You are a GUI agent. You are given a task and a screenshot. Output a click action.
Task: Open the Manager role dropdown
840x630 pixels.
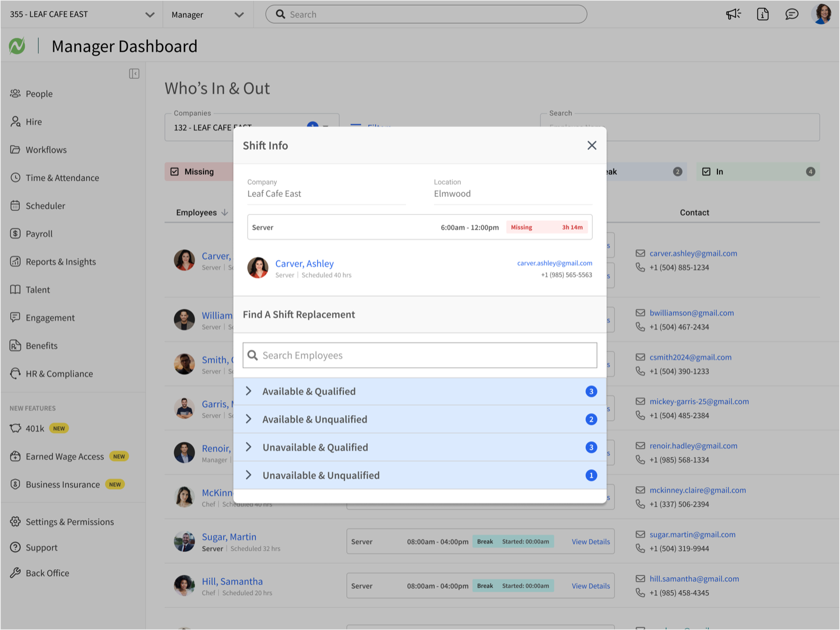click(x=207, y=14)
